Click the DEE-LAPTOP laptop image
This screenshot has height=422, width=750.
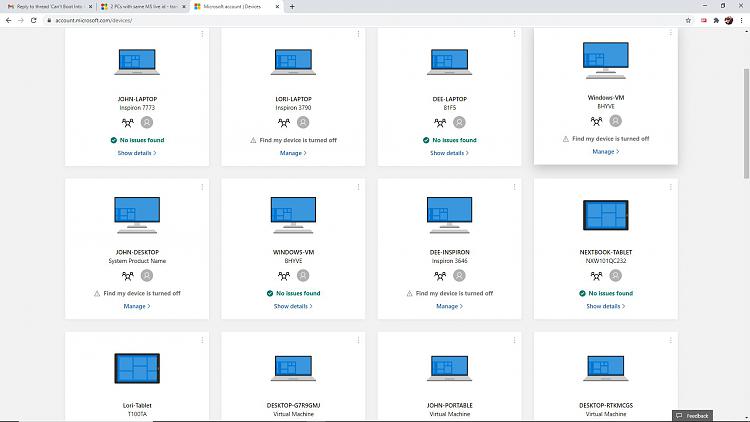coord(449,62)
